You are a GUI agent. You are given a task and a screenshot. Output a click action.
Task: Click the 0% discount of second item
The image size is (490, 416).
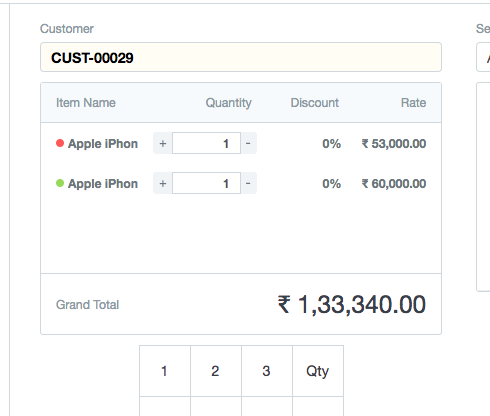click(x=331, y=184)
